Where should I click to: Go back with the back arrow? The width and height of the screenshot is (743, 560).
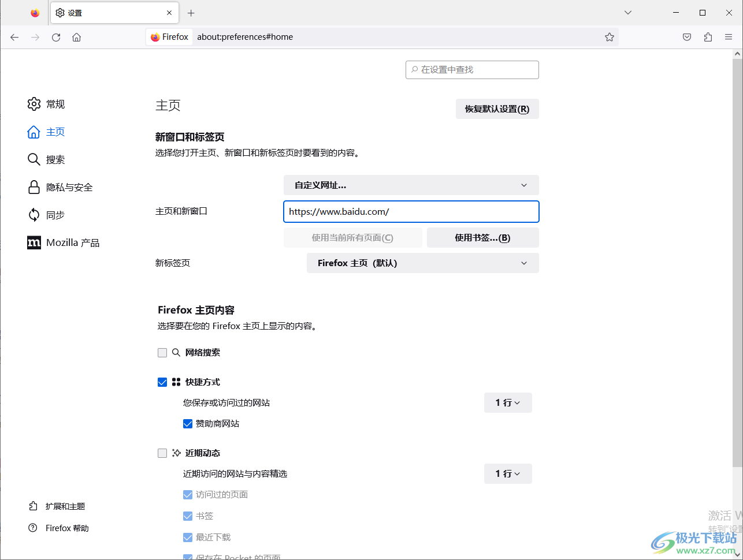pyautogui.click(x=14, y=37)
